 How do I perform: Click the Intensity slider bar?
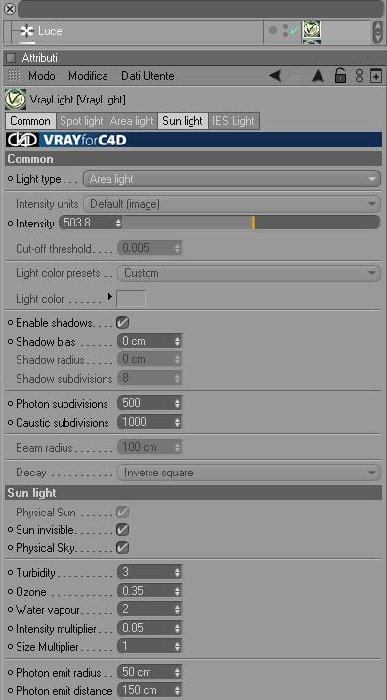click(x=252, y=223)
